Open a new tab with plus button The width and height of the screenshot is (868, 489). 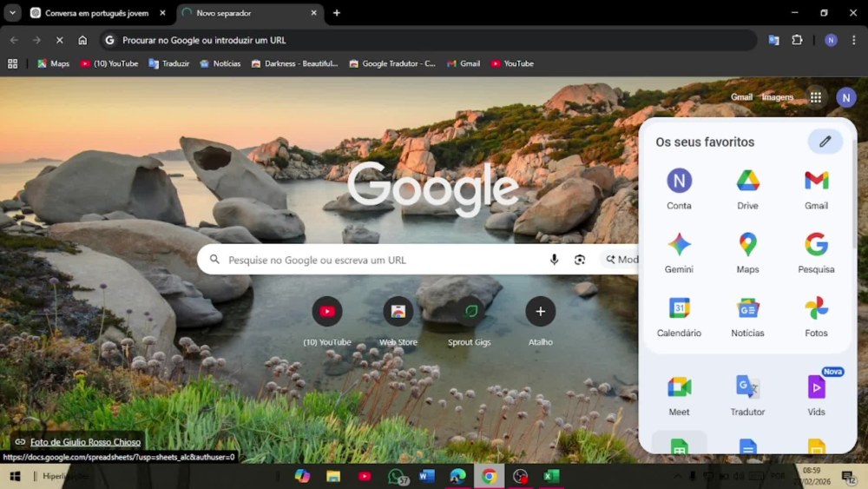click(x=337, y=13)
